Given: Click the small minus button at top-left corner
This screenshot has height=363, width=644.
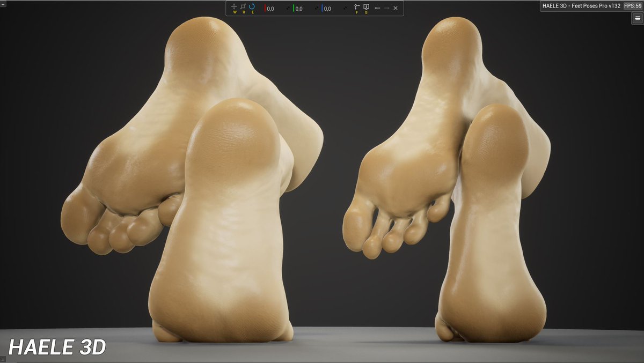Looking at the screenshot, I should coord(2,4).
